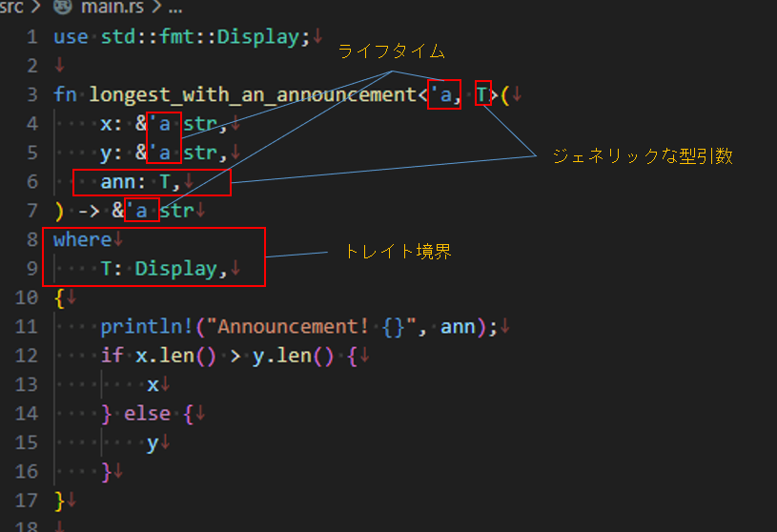Select line number 10 in gutter

[x=27, y=297]
